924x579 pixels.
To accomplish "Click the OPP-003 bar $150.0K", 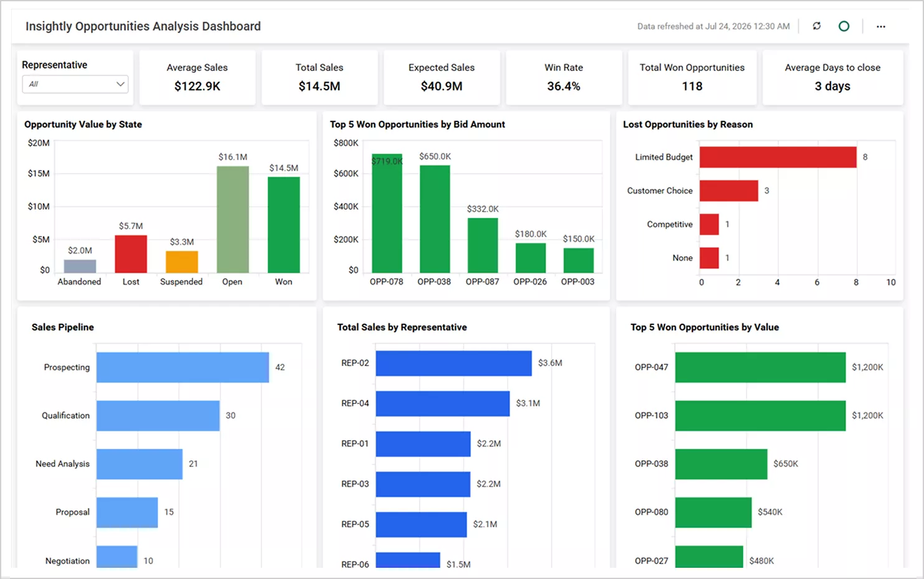I will pos(578,260).
